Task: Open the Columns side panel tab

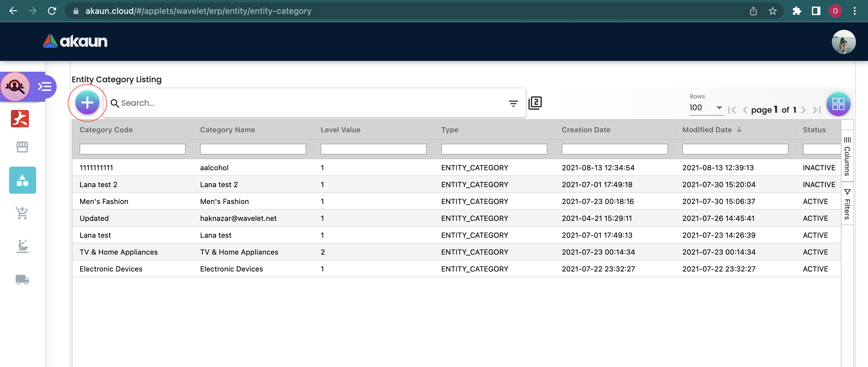Action: 847,157
